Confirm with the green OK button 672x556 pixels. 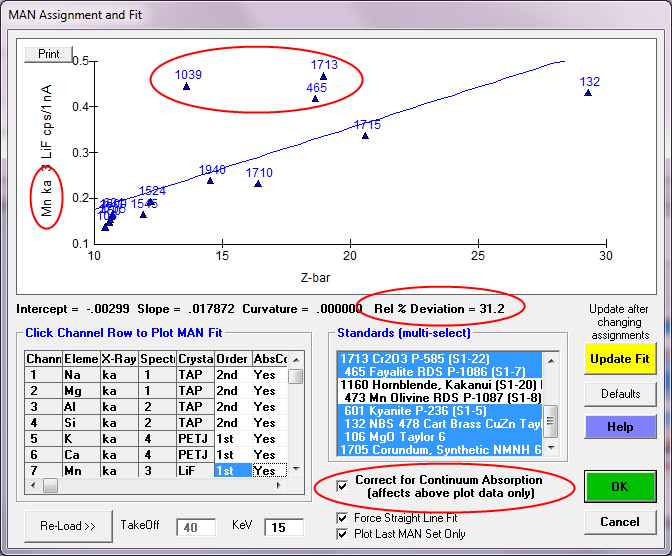tap(620, 488)
